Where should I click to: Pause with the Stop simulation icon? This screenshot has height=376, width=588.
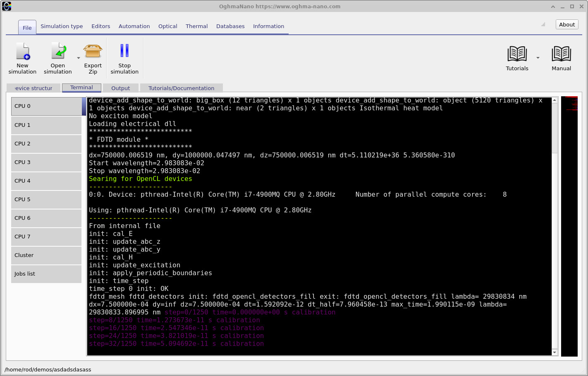(124, 51)
